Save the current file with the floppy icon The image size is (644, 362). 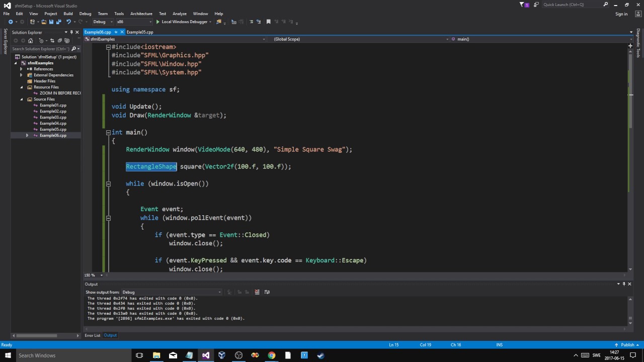pyautogui.click(x=51, y=22)
